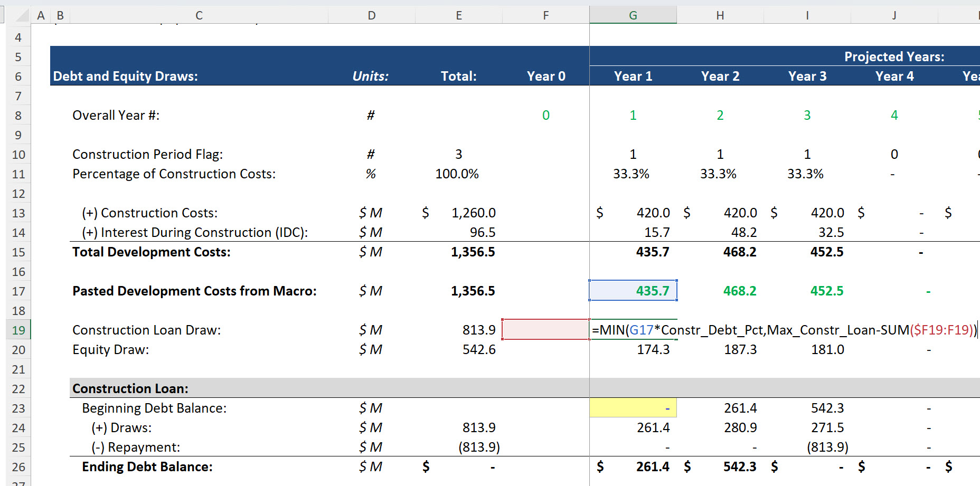
Task: Select Year 2 draws value 280.9
Action: 740,427
